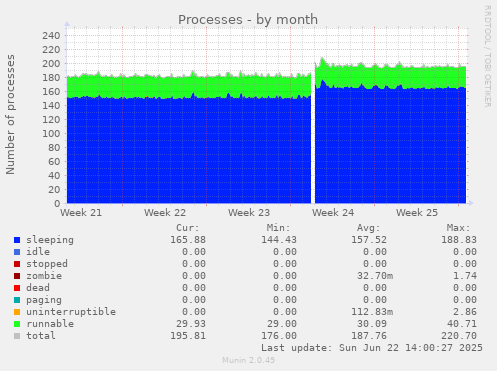Click the uninterruptible legend color swatch

[x=17, y=312]
